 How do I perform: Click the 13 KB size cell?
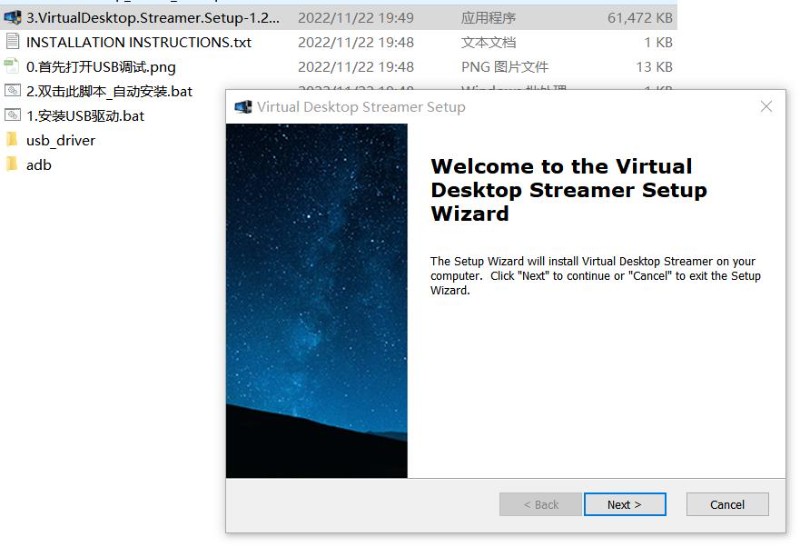654,67
